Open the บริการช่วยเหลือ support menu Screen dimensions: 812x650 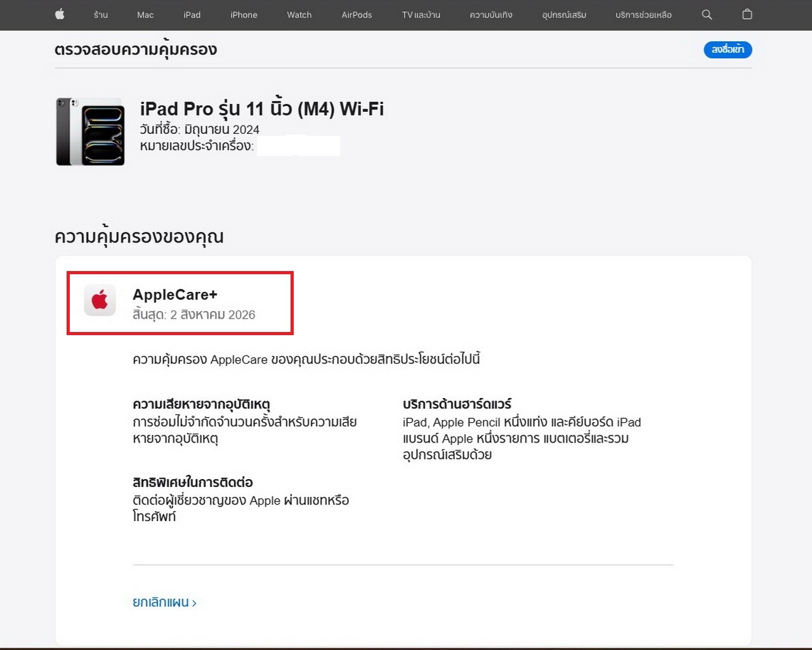tap(643, 15)
